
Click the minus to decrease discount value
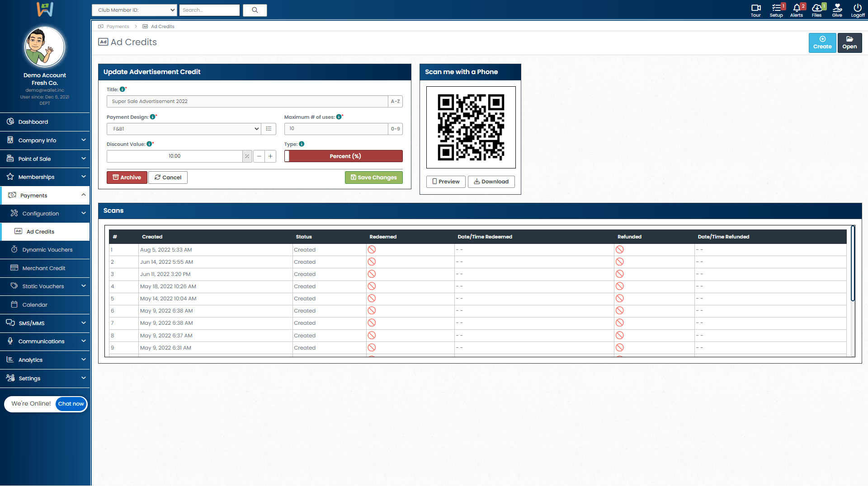259,156
